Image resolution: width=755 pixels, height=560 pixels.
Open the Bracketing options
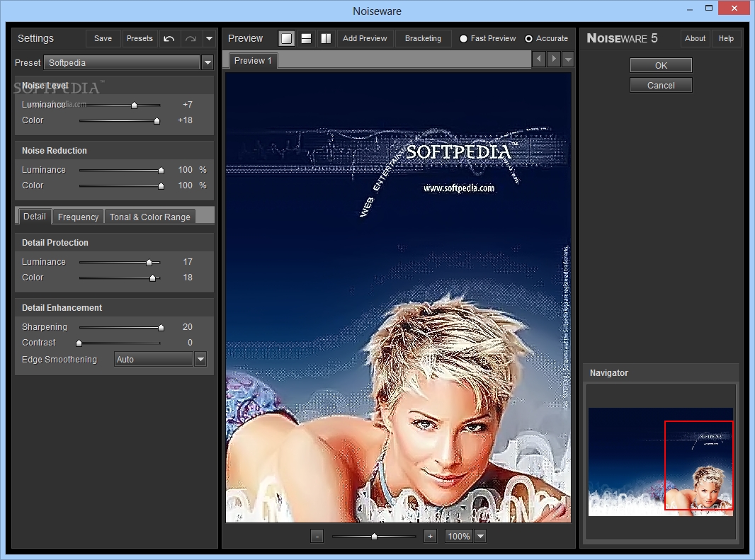pyautogui.click(x=423, y=38)
